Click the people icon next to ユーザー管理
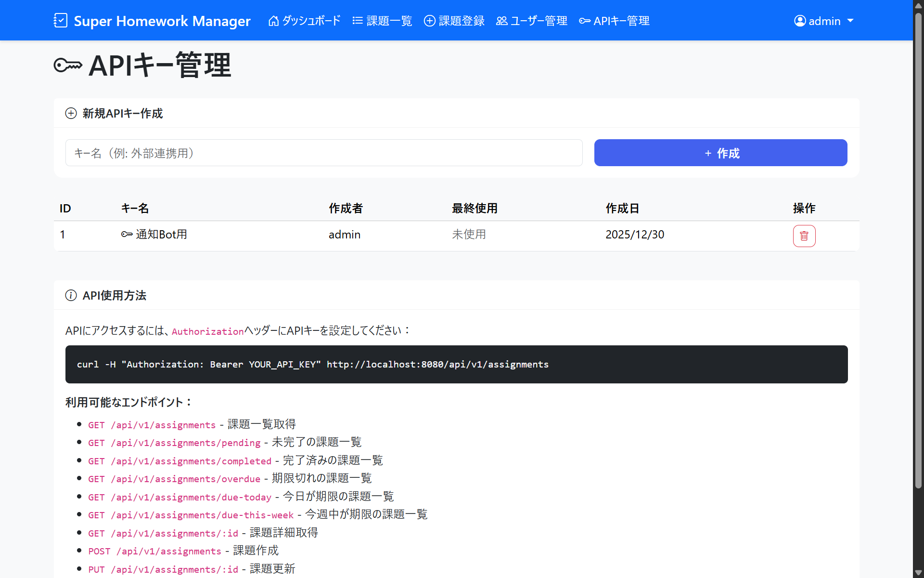The height and width of the screenshot is (578, 924). (x=501, y=21)
